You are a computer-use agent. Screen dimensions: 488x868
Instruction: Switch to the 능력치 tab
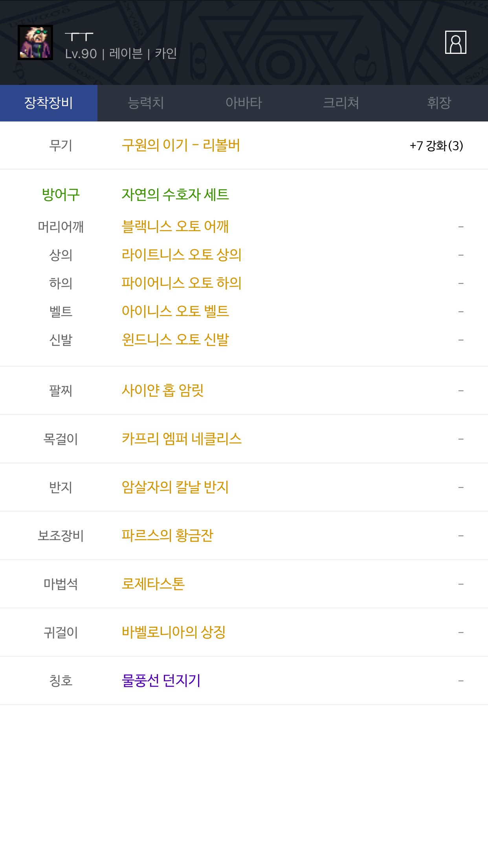pos(146,103)
